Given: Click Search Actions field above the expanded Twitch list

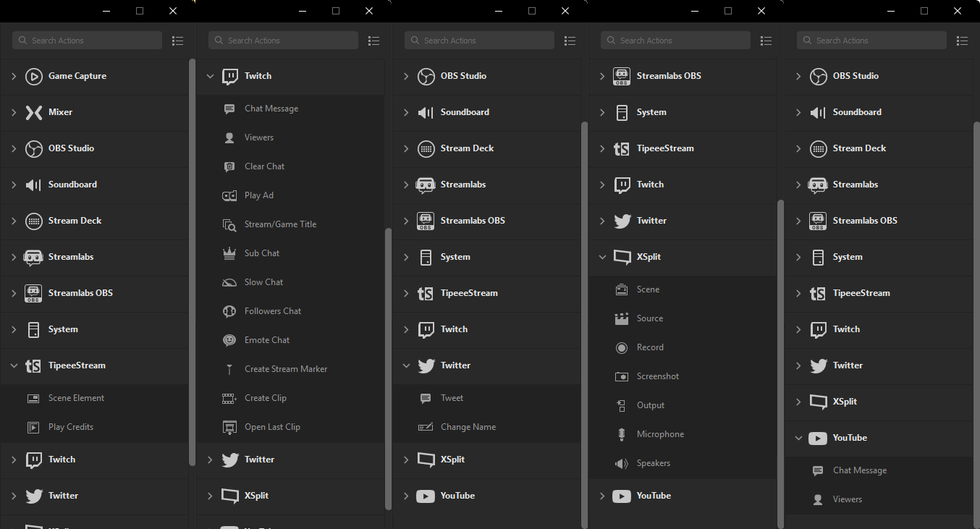Looking at the screenshot, I should (x=283, y=41).
